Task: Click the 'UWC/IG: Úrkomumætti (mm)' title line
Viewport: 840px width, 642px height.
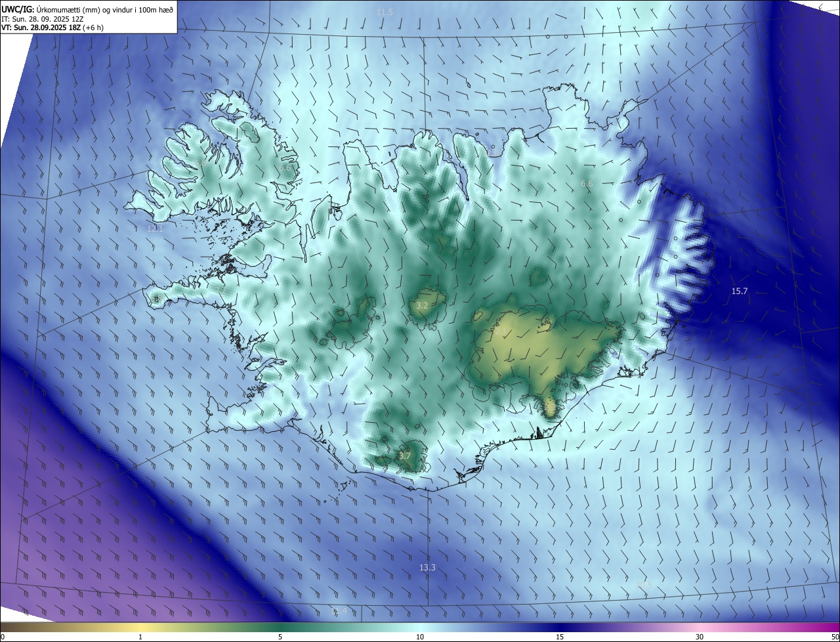Action: [87, 9]
